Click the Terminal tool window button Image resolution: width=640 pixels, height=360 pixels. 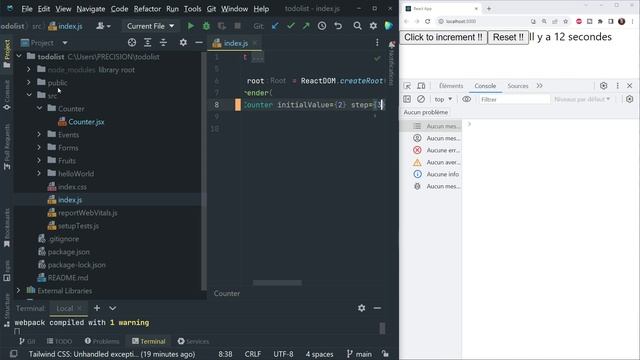point(148,341)
